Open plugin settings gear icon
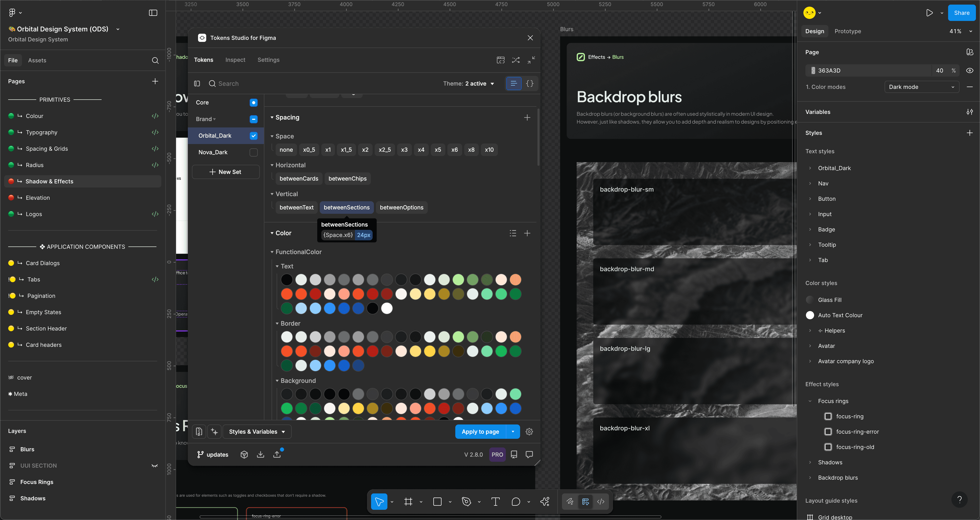This screenshot has height=520, width=980. pos(529,432)
